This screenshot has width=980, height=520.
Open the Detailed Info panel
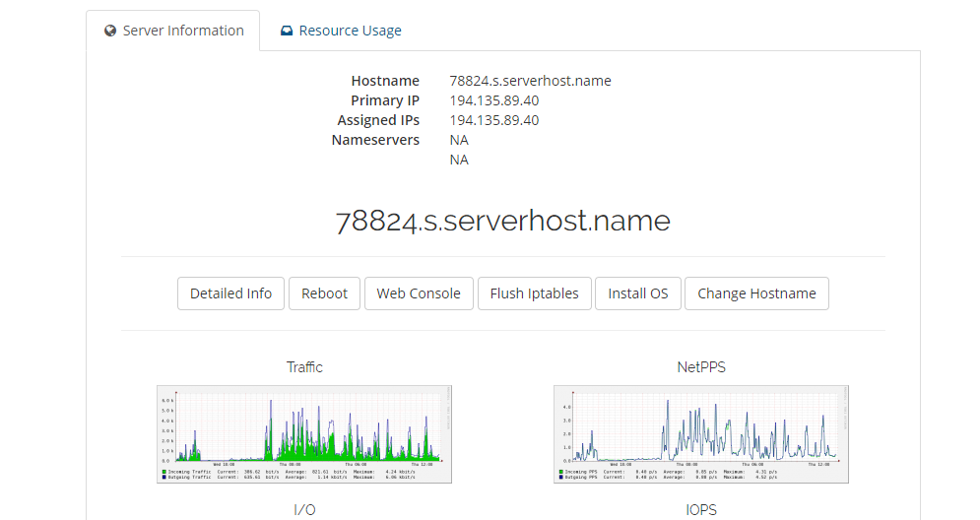pos(230,293)
